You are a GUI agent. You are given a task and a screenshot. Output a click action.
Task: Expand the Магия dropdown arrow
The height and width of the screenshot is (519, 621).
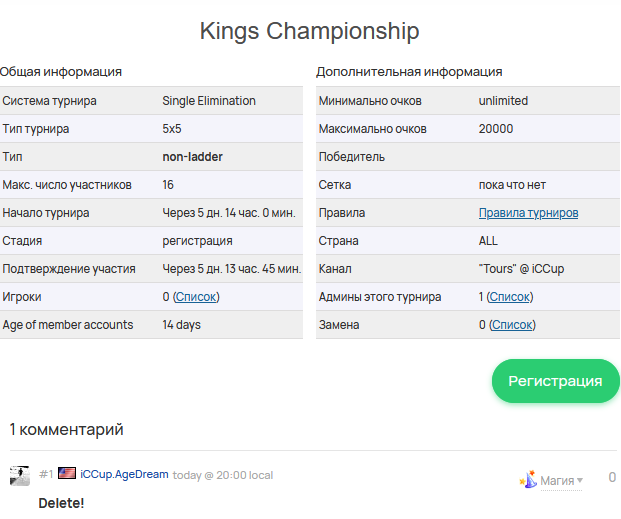coord(580,481)
